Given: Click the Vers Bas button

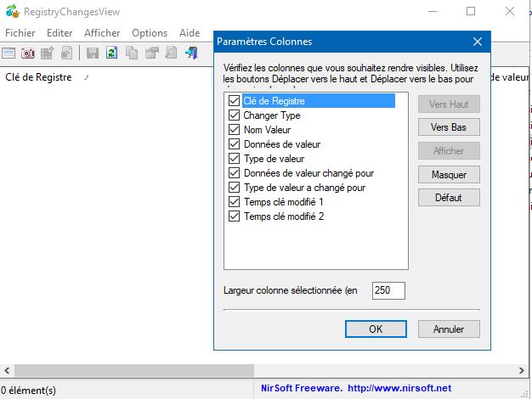Looking at the screenshot, I should click(x=449, y=127).
